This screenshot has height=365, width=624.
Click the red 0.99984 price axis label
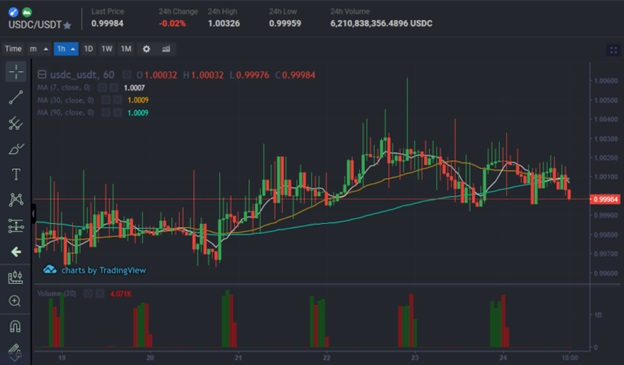point(605,199)
